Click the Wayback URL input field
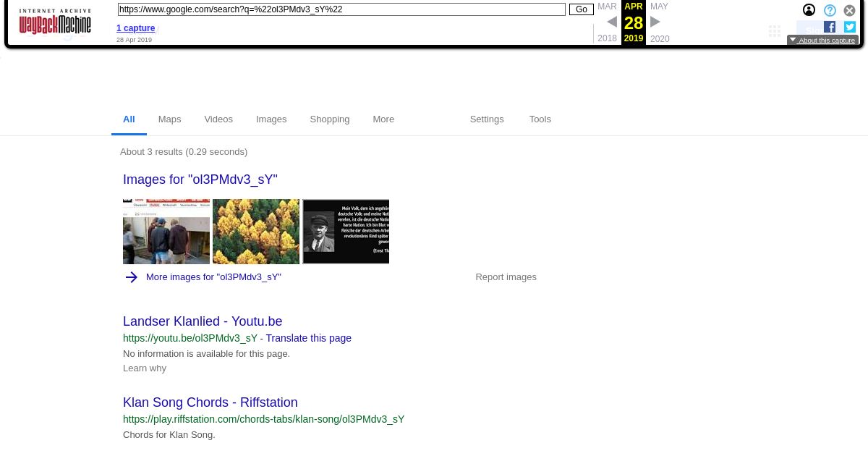Image resolution: width=868 pixels, height=456 pixels. [341, 9]
